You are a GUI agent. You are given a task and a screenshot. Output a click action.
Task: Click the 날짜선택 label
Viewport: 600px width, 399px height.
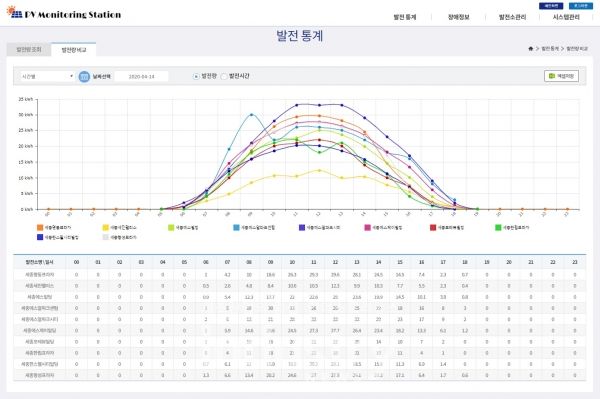(101, 77)
